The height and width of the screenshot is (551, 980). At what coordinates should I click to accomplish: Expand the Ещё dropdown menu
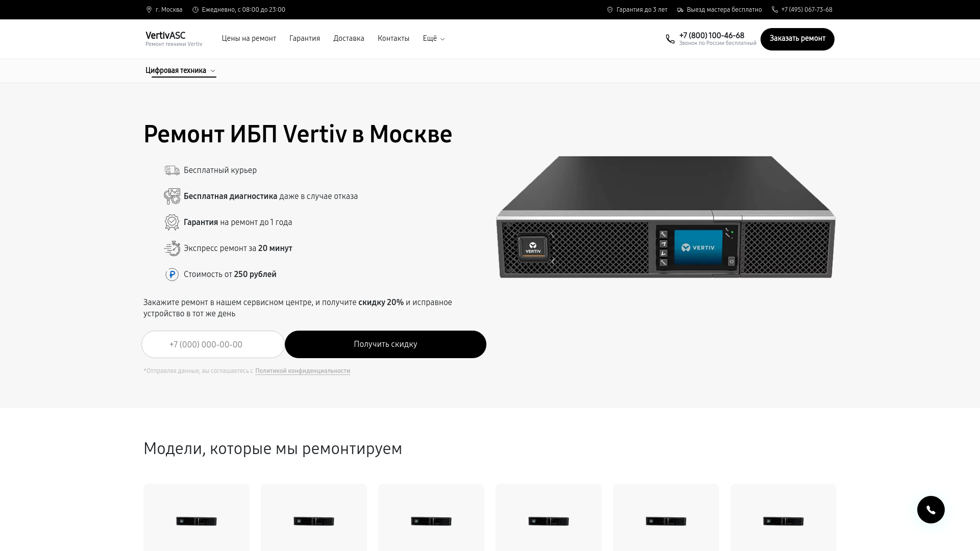point(434,39)
